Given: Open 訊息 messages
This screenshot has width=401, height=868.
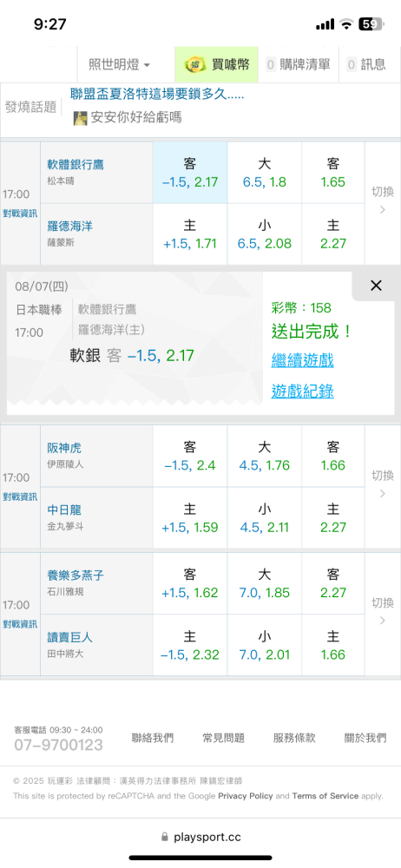Looking at the screenshot, I should point(366,65).
